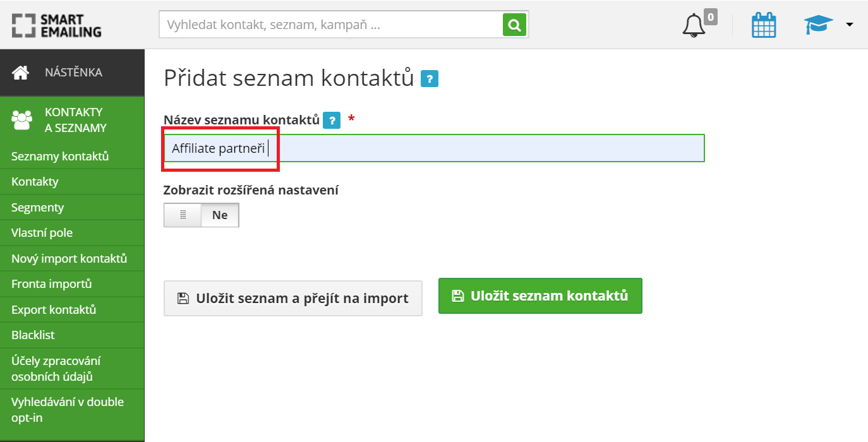Image resolution: width=868 pixels, height=442 pixels.
Task: Open Export kontaktů page
Action: pos(54,309)
